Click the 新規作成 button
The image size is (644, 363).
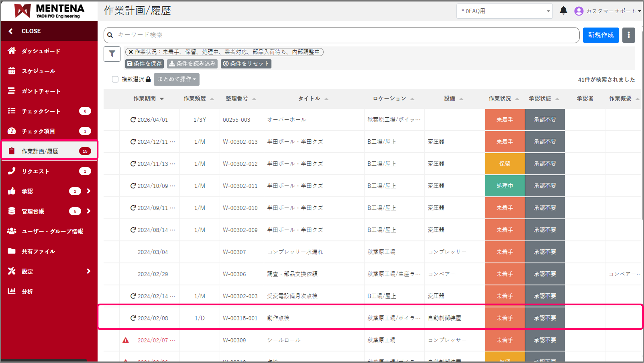(601, 35)
